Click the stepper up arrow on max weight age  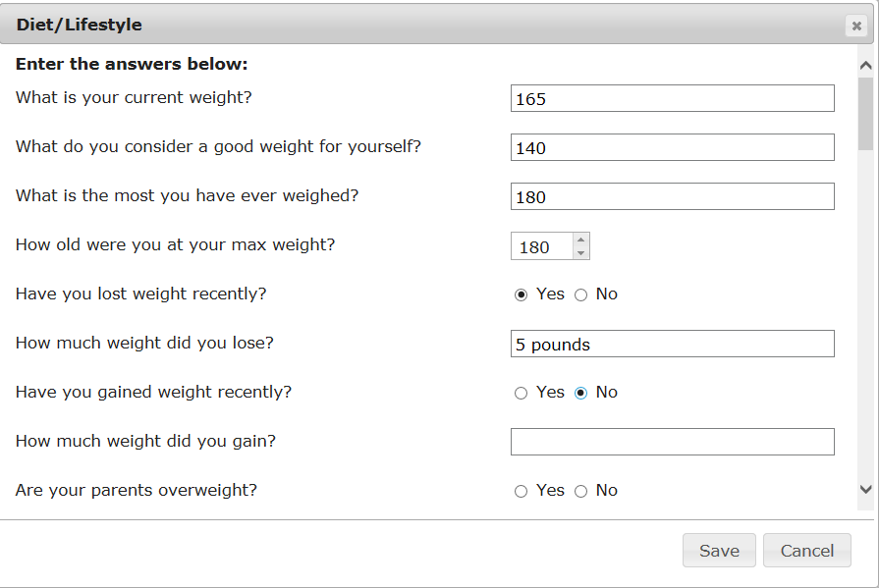[x=579, y=240]
